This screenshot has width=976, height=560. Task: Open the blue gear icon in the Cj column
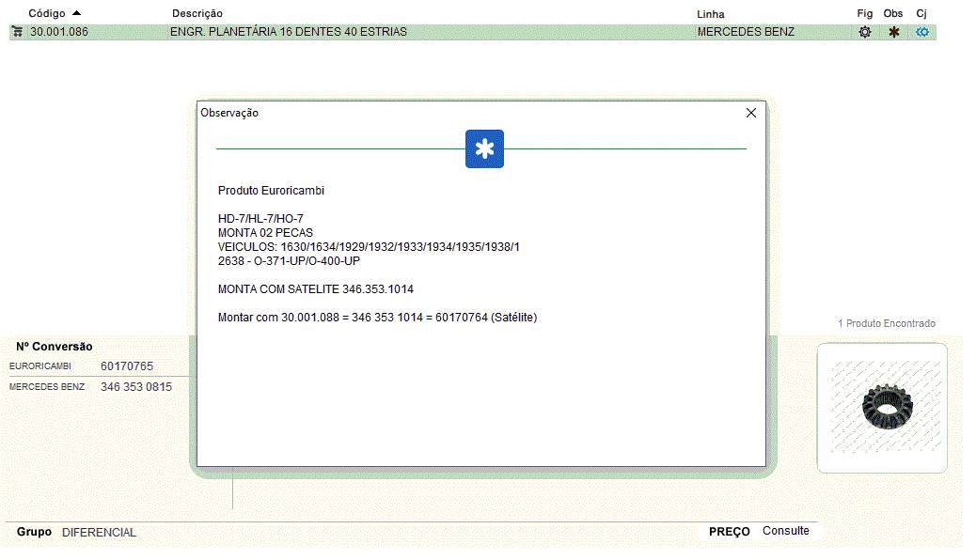tap(922, 32)
